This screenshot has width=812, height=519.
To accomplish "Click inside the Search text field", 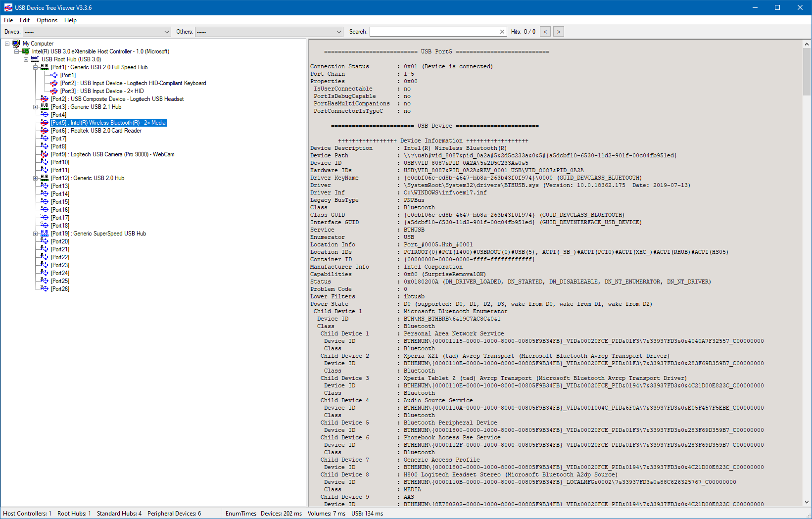I will 434,32.
